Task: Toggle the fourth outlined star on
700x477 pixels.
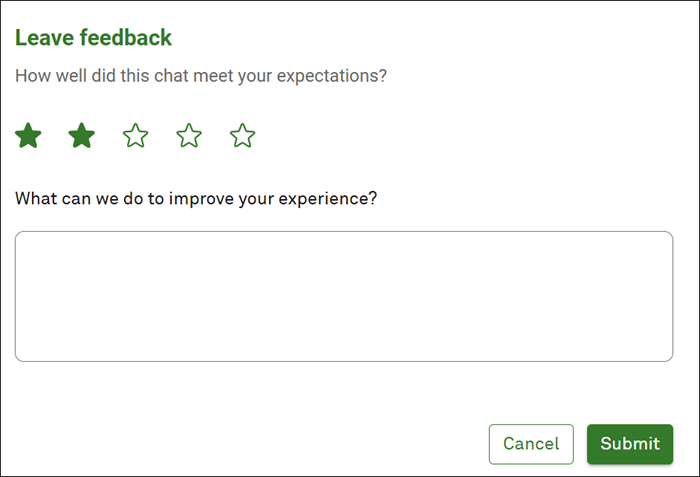Action: (x=189, y=136)
